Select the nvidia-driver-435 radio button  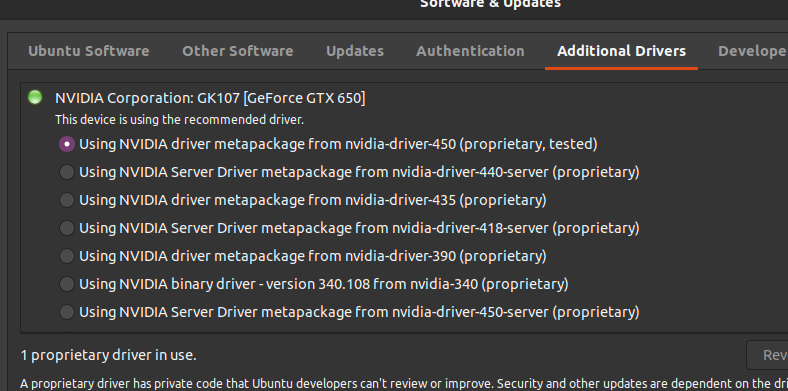coord(67,200)
